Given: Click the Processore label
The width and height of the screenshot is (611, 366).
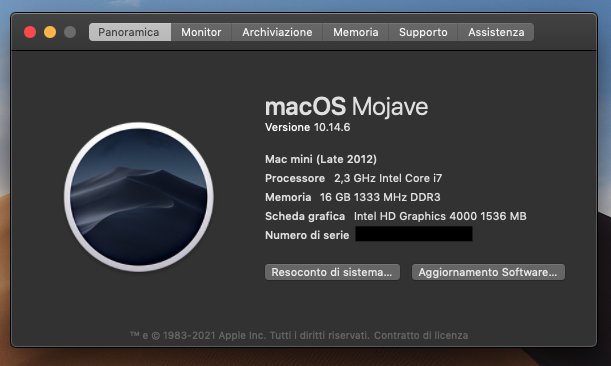Looking at the screenshot, I should 295,178.
